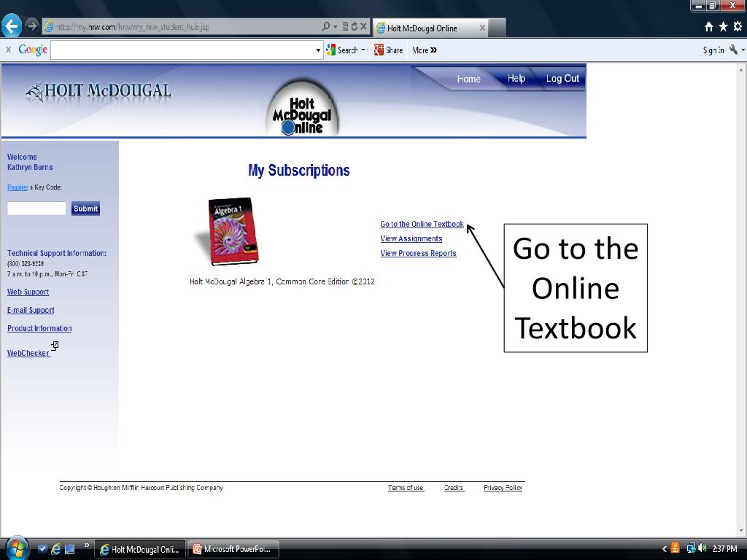Click the Home navigation tab
The image size is (747, 560).
[x=469, y=79]
